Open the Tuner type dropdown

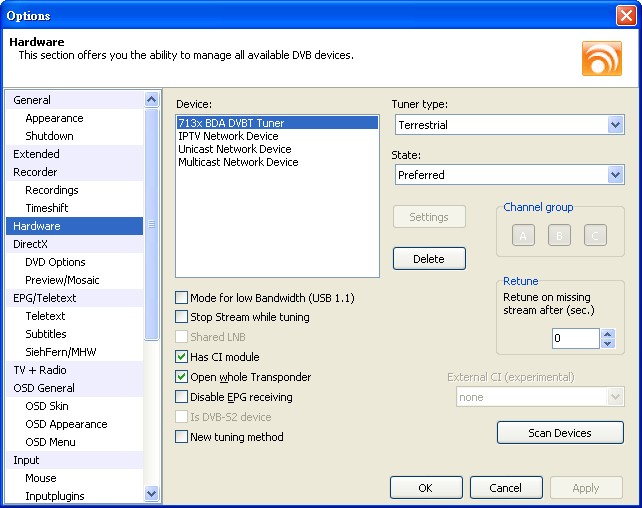click(615, 125)
